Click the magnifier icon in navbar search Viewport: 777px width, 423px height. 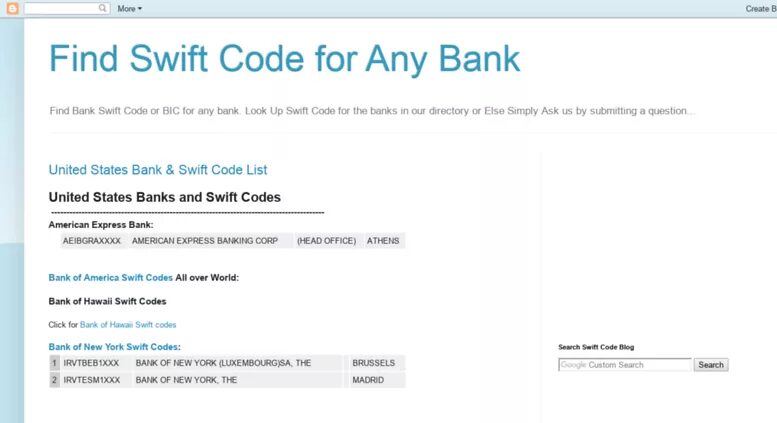click(x=103, y=8)
